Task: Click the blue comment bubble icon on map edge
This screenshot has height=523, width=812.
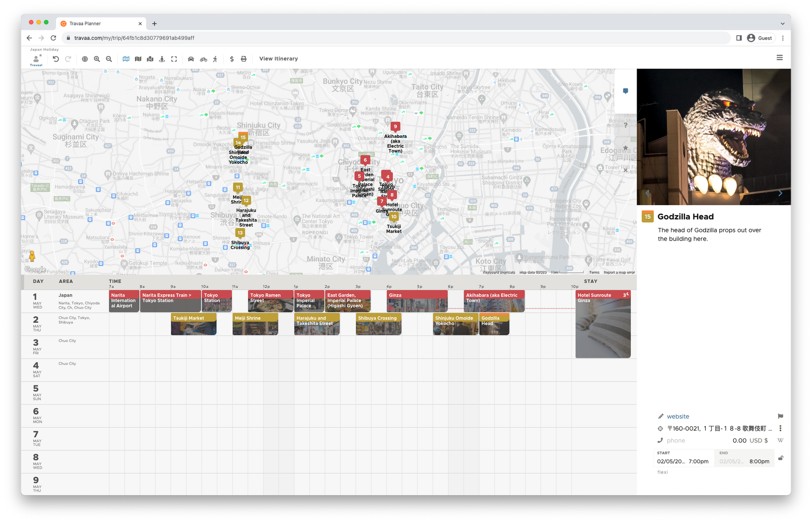Action: pyautogui.click(x=626, y=91)
